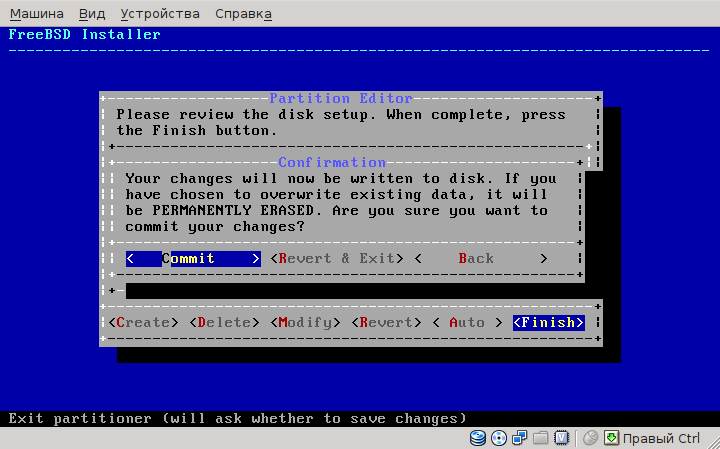Click the virtualization CPU chip icon
Viewport: 720px width, 449px height.
(562, 438)
